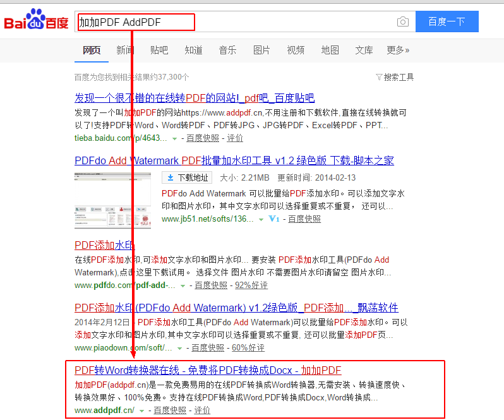Switch to the 新闻 tab

(x=125, y=50)
